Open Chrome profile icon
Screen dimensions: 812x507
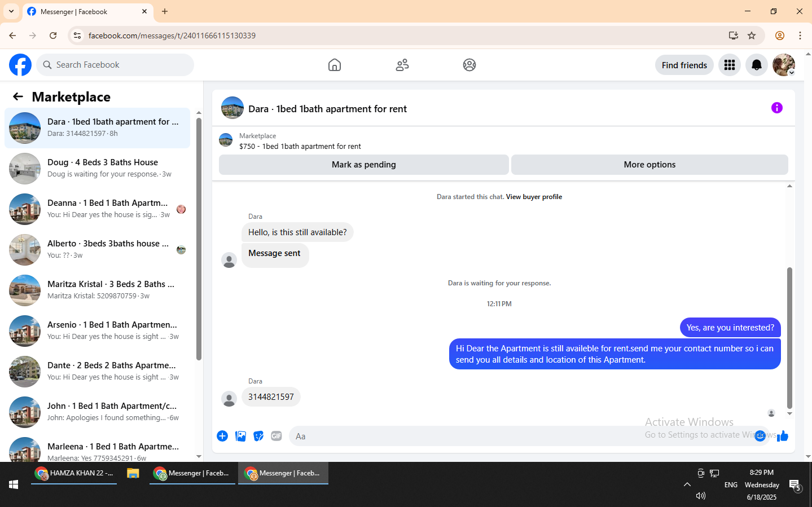coord(780,36)
